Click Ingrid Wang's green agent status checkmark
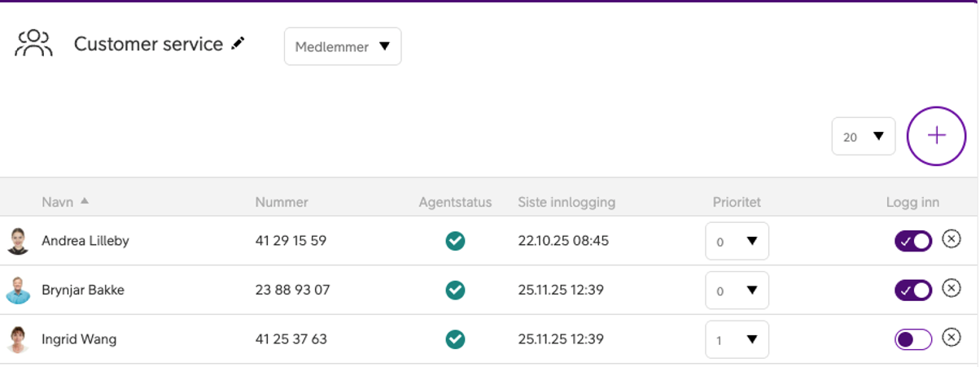980x367 pixels. tap(455, 339)
